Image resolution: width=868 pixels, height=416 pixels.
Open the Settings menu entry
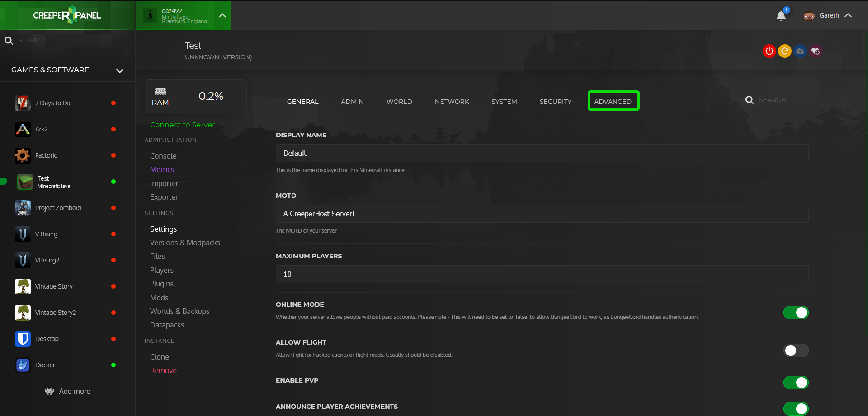163,229
